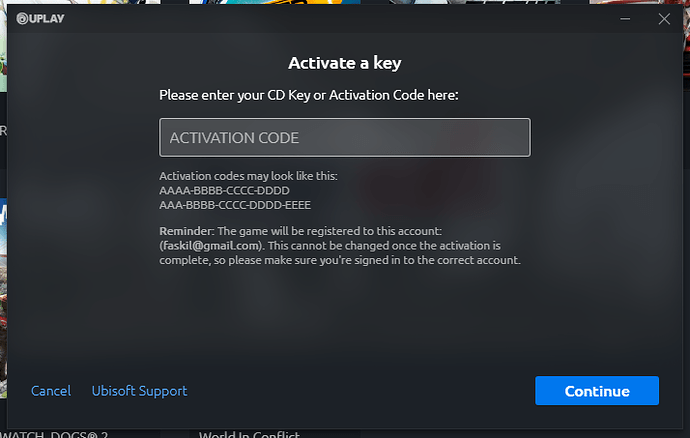
Task: Click the blue-yellow game banner above dialog
Action: pyautogui.click(x=275, y=2)
